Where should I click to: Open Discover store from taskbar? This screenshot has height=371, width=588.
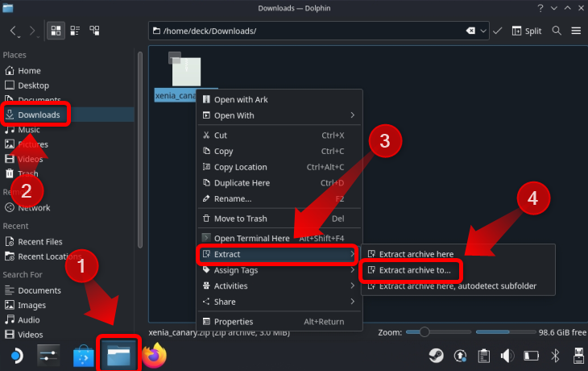[83, 356]
